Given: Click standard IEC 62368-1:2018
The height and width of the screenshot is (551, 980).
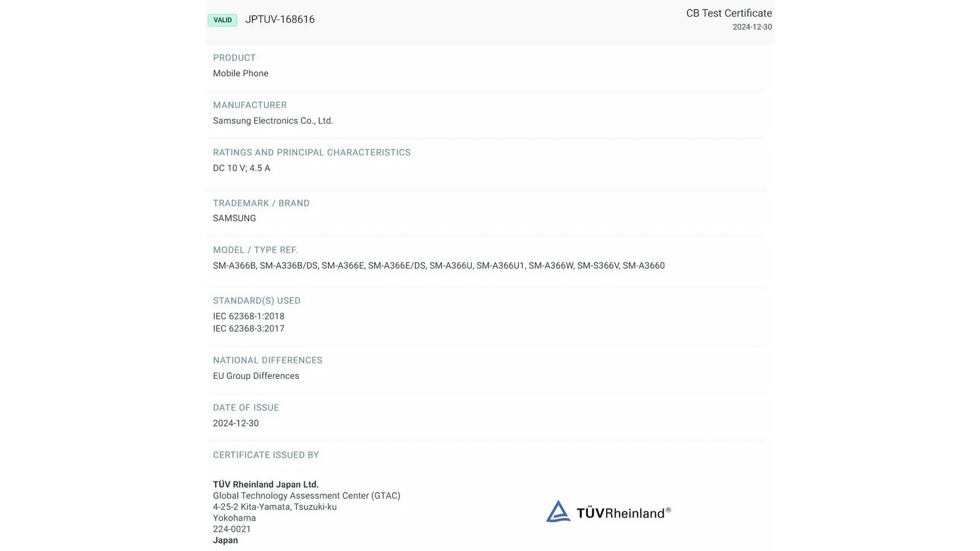Looking at the screenshot, I should 248,316.
